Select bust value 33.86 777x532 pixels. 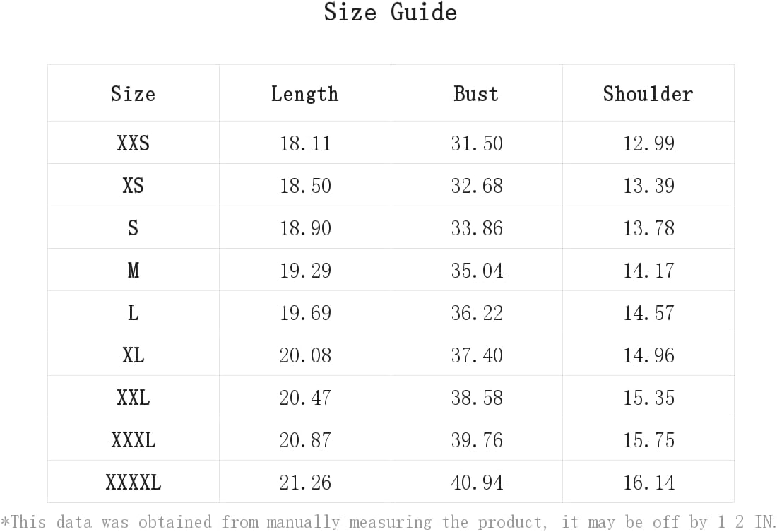coord(476,228)
